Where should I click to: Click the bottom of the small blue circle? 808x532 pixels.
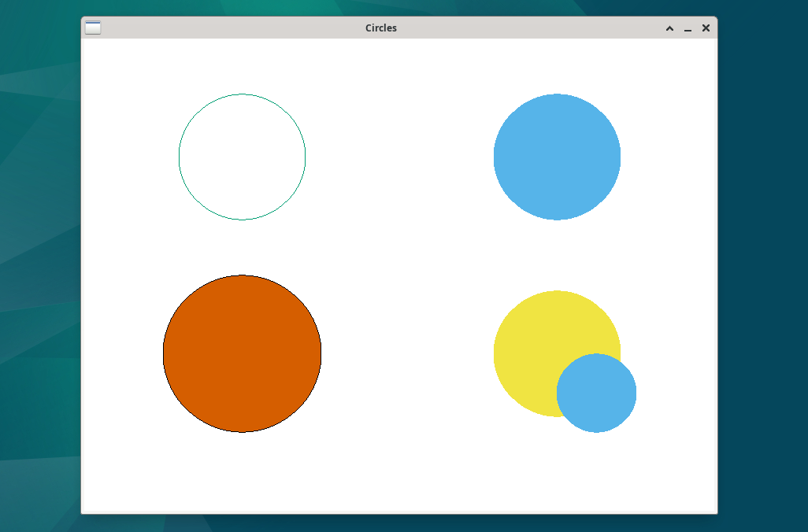tap(597, 428)
